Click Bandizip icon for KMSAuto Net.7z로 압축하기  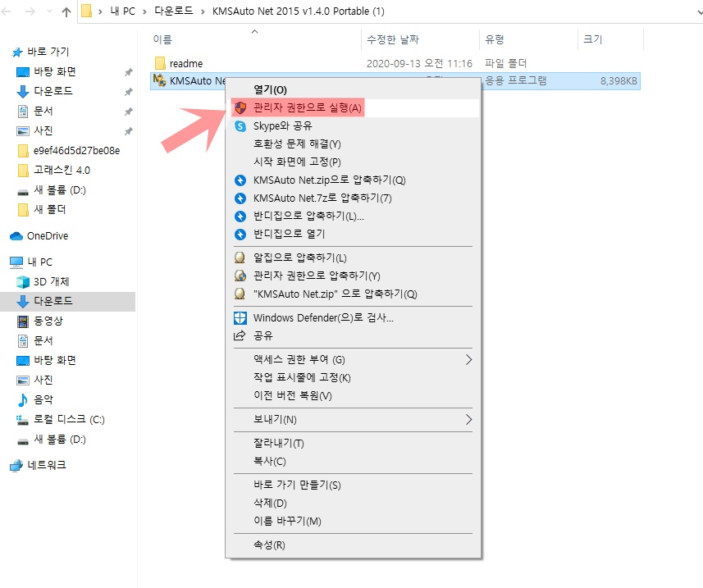240,198
